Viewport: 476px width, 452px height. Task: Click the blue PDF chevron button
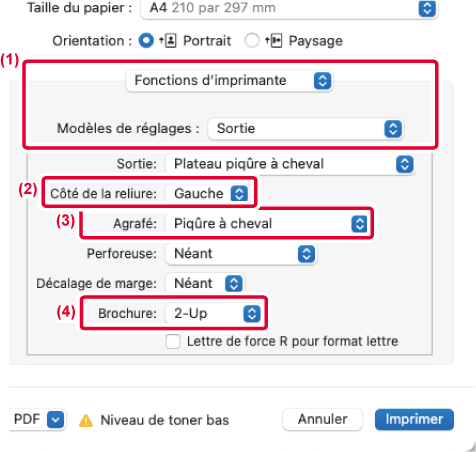(55, 419)
